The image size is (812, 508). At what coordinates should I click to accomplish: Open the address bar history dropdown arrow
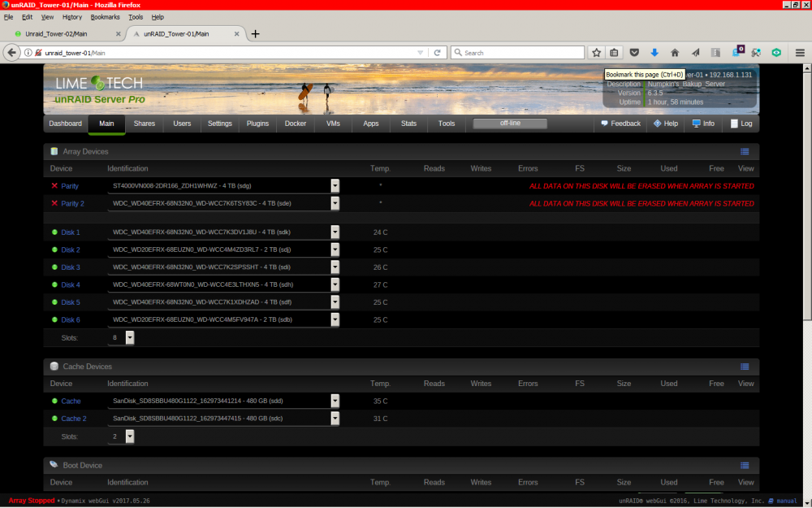pos(421,53)
